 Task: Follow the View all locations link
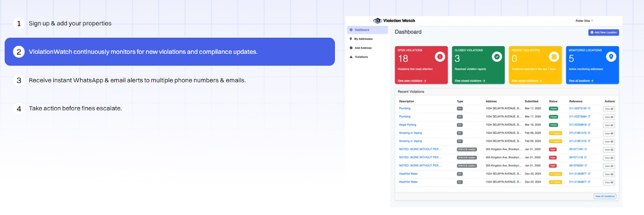tap(581, 81)
